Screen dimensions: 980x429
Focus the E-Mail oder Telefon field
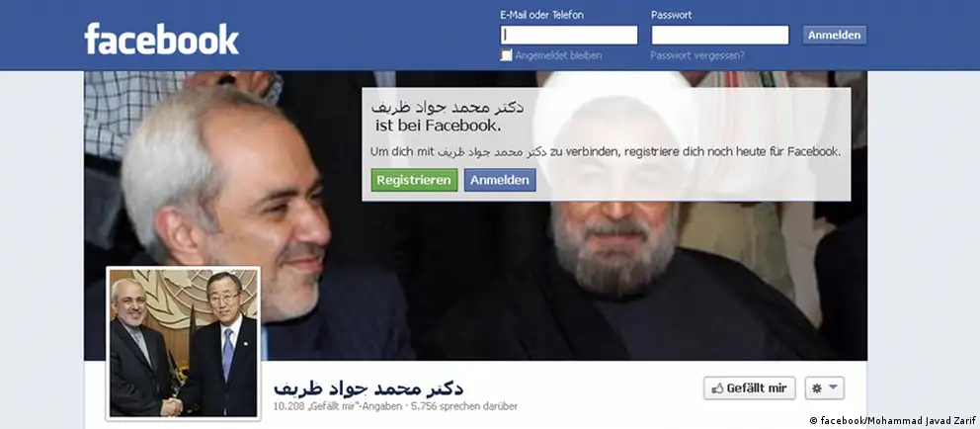(x=569, y=35)
